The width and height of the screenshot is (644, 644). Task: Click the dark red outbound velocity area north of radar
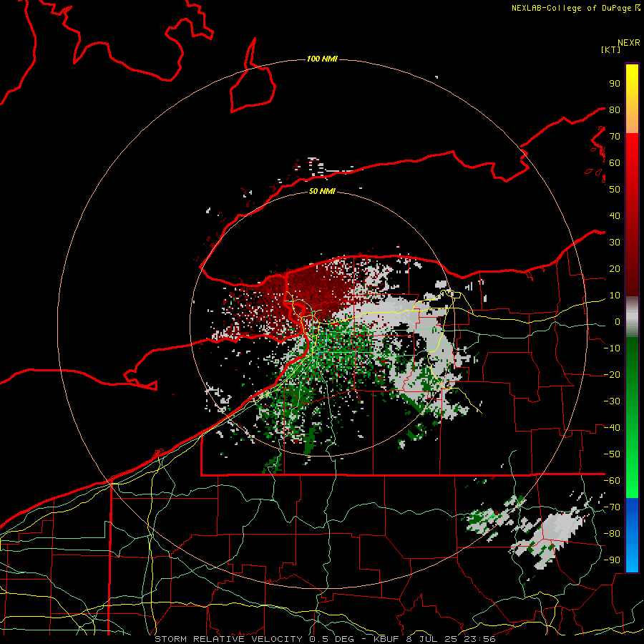click(x=318, y=290)
